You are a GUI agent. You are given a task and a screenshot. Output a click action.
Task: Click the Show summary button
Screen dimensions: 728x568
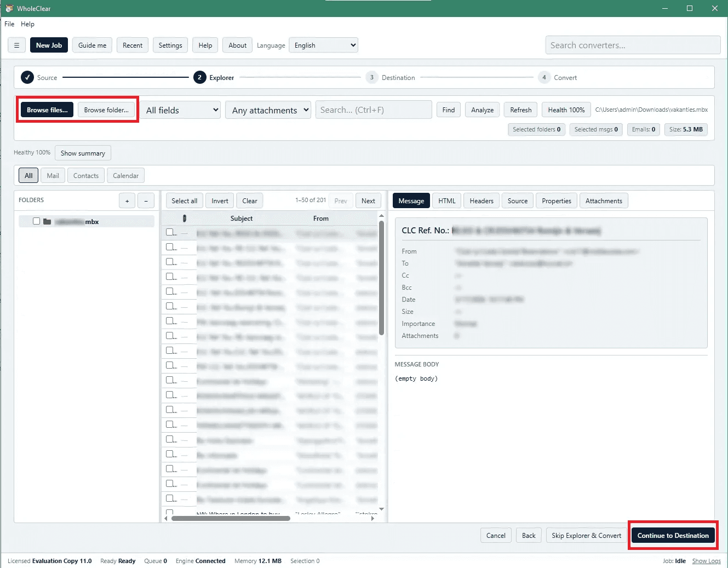83,153
